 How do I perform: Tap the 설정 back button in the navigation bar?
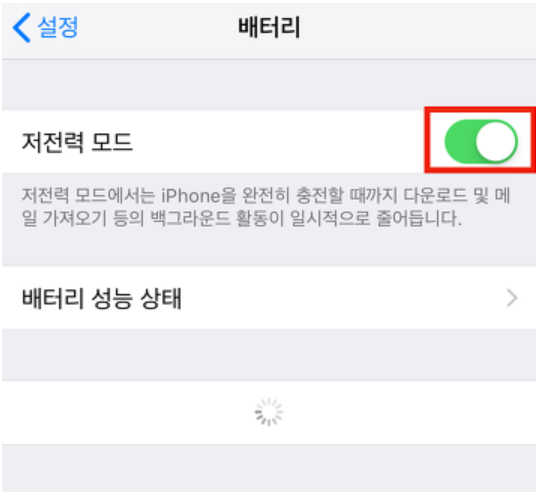click(46, 27)
